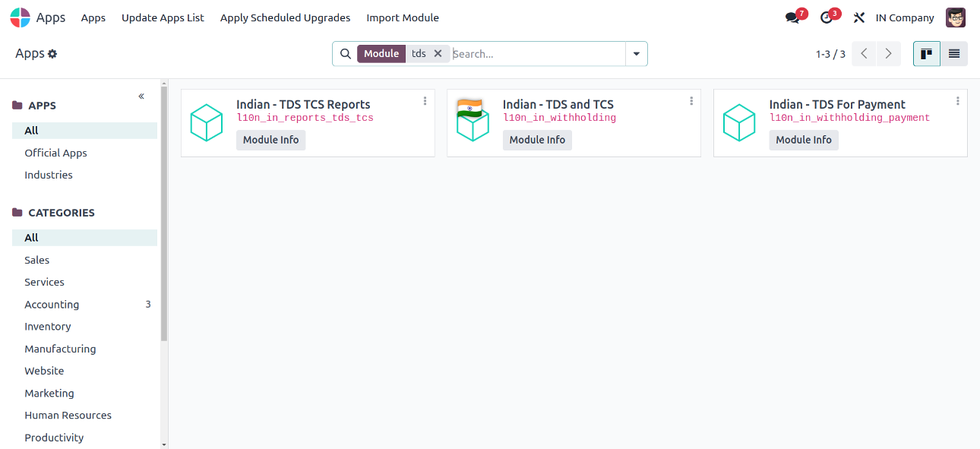
Task: Focus the Search input field
Action: [537, 54]
